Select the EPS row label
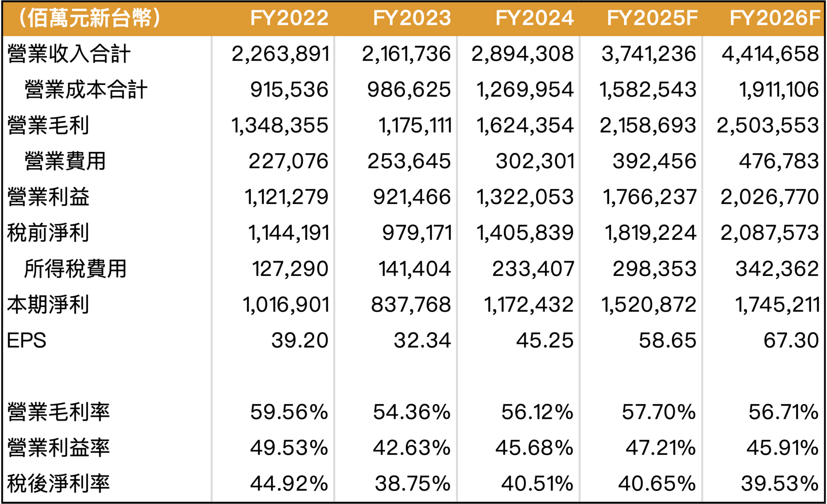Screen dimensions: 827x504 (26, 340)
